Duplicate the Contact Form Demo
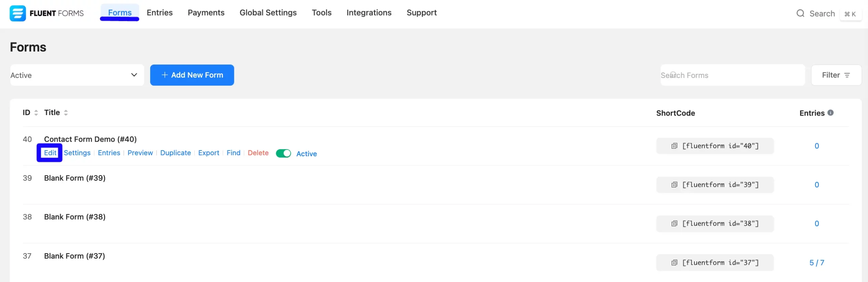Screen dimensions: 868x282 click(175, 153)
